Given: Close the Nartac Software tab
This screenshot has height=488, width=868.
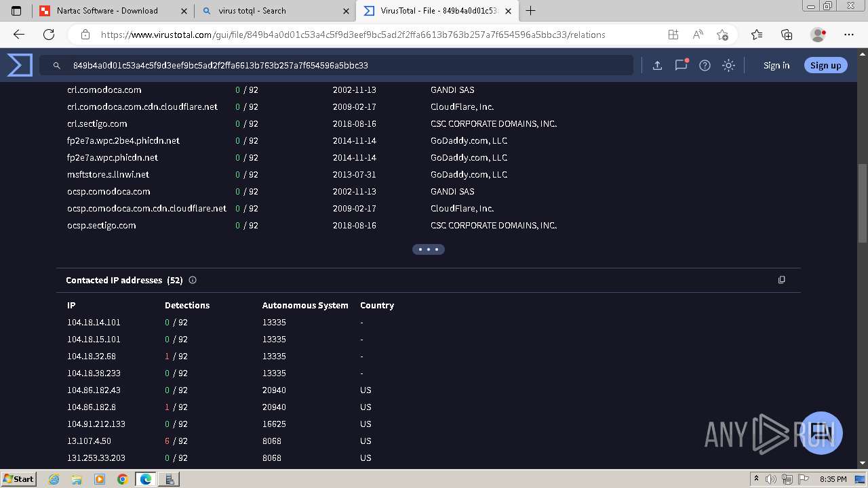Looking at the screenshot, I should point(184,11).
